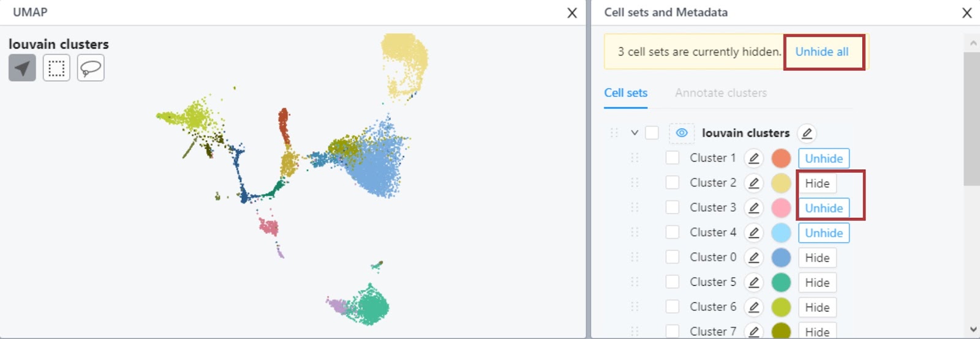This screenshot has height=339, width=980.
Task: Switch to the Cell sets tab
Action: (625, 93)
